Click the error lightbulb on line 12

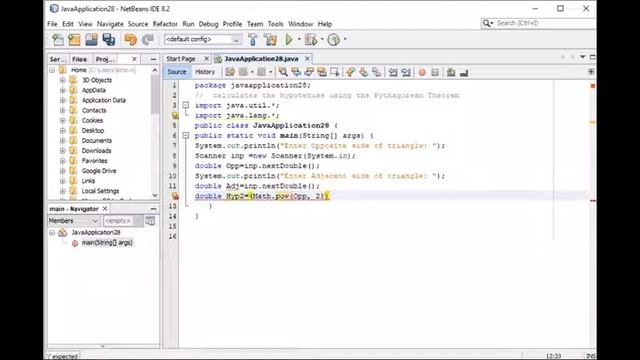tap(175, 196)
